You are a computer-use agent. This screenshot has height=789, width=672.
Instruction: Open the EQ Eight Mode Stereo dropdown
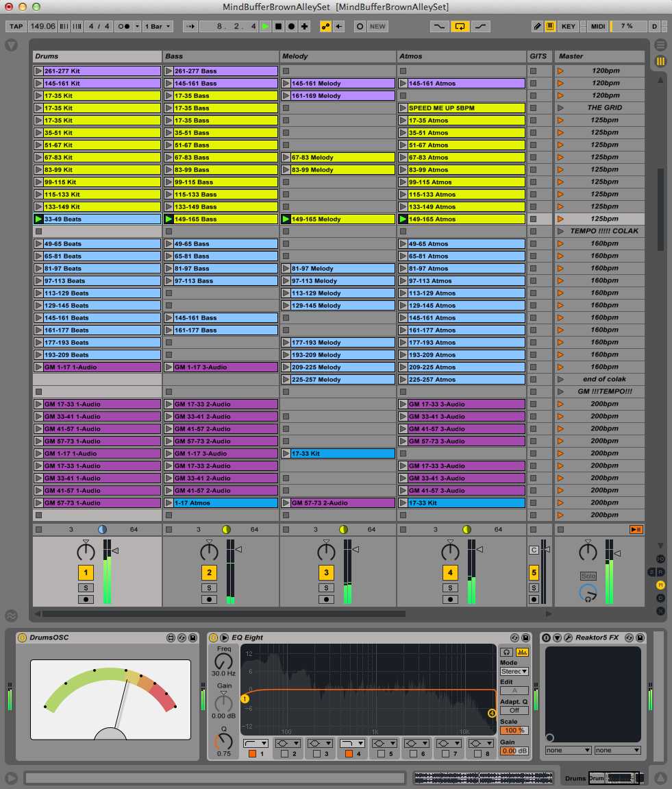click(x=514, y=672)
